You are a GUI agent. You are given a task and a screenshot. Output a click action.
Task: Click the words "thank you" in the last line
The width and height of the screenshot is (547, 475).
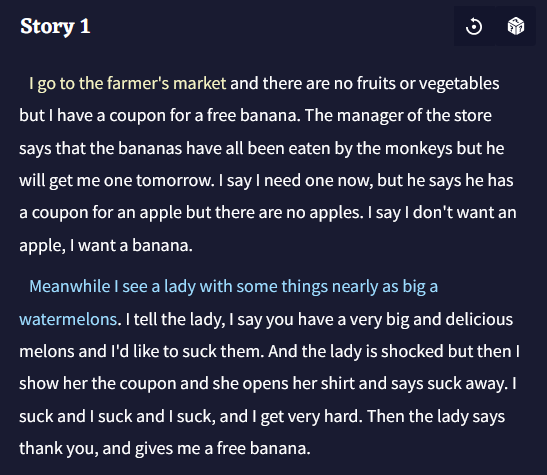(59, 448)
